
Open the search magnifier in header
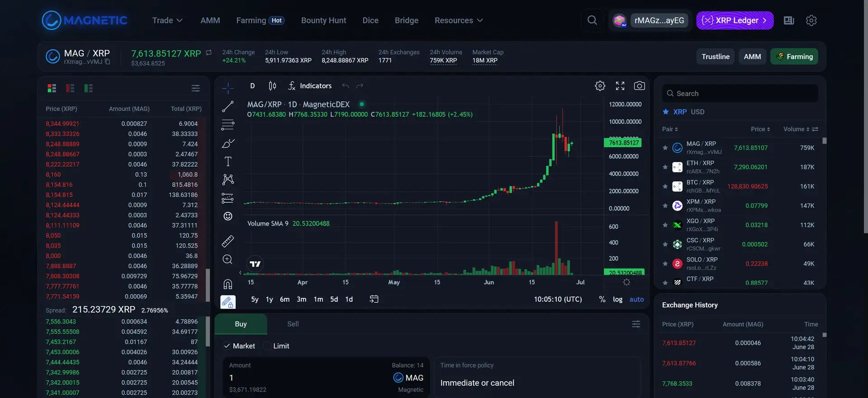tap(592, 20)
